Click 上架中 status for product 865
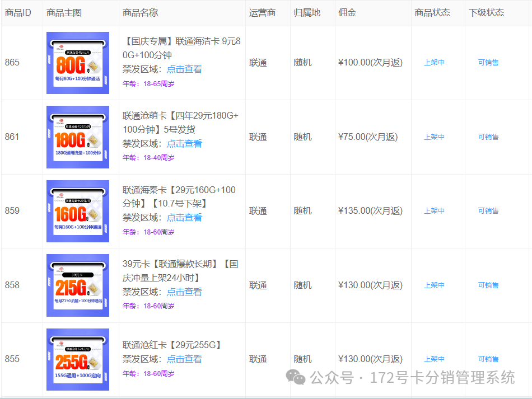The height and width of the screenshot is (399, 532). (434, 63)
